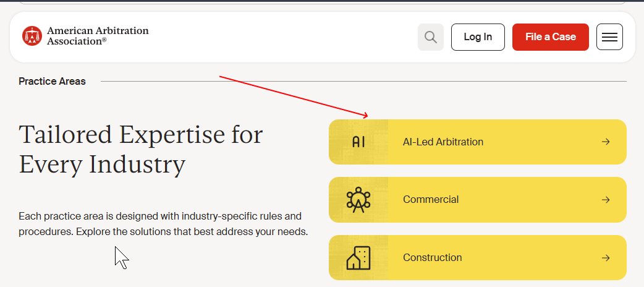Click American Arbitration Association name text
The height and width of the screenshot is (287, 644).
point(98,36)
